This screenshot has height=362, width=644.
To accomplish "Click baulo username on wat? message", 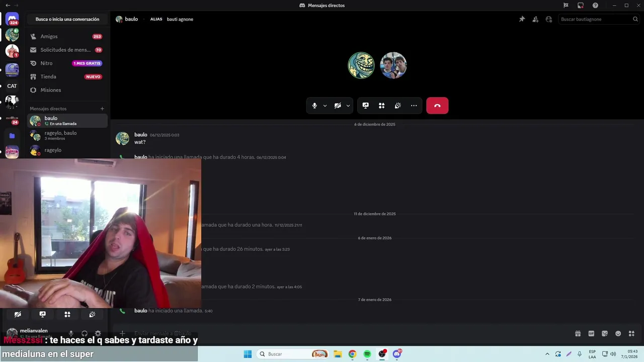I will coord(141,135).
